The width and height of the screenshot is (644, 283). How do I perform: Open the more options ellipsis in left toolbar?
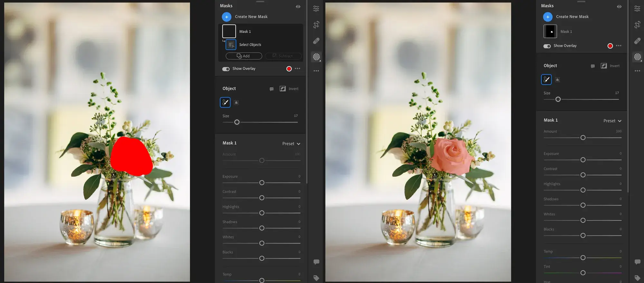click(316, 71)
